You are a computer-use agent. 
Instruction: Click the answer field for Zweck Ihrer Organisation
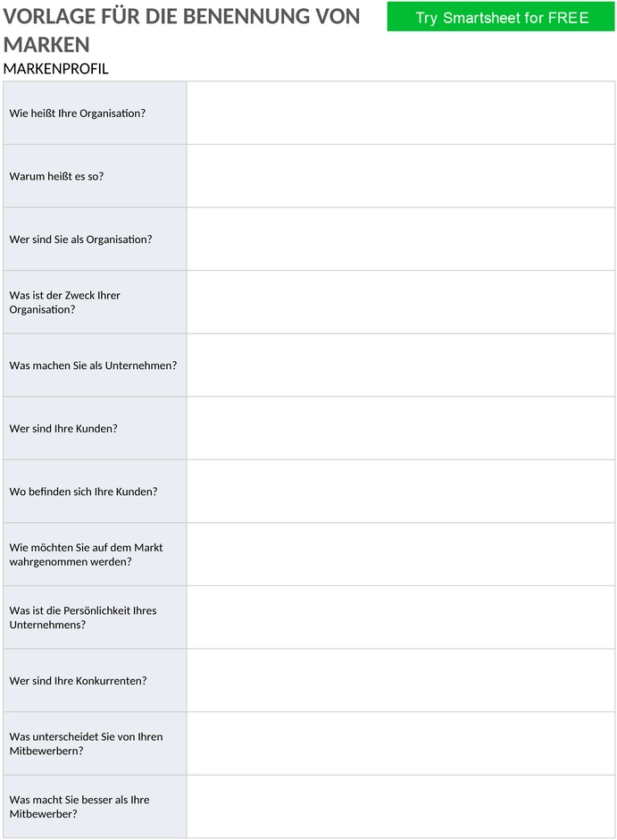click(x=400, y=302)
